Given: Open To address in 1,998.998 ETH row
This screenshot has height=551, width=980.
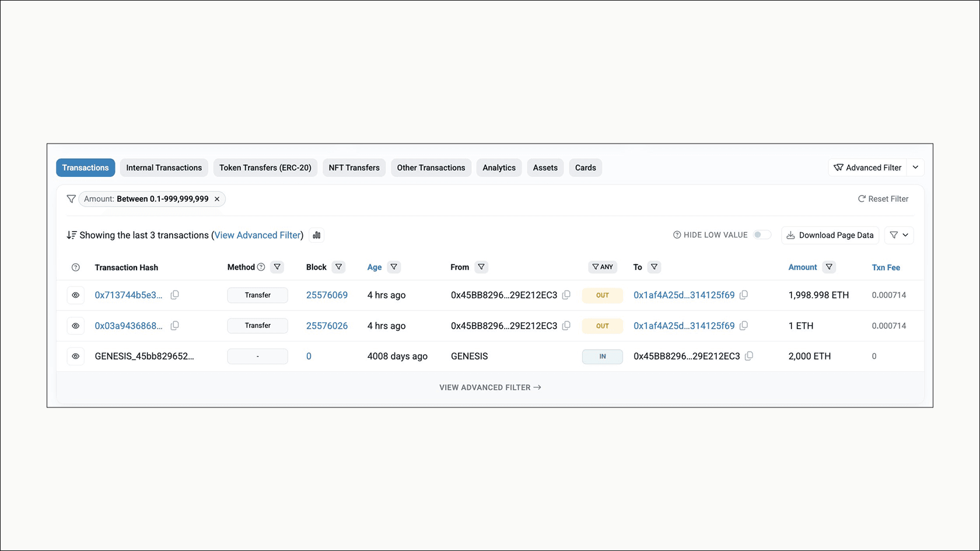Looking at the screenshot, I should [684, 295].
